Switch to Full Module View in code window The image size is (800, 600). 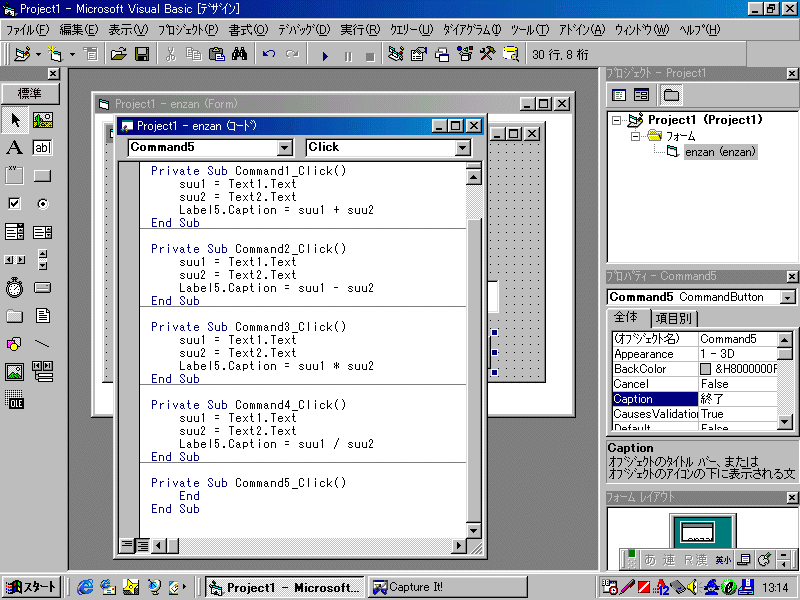[x=142, y=545]
